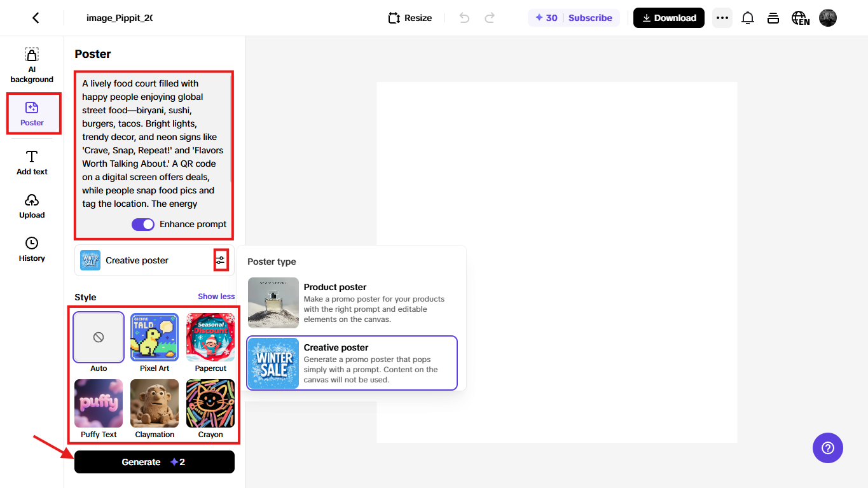Go back with the left chevron arrow

[36, 18]
